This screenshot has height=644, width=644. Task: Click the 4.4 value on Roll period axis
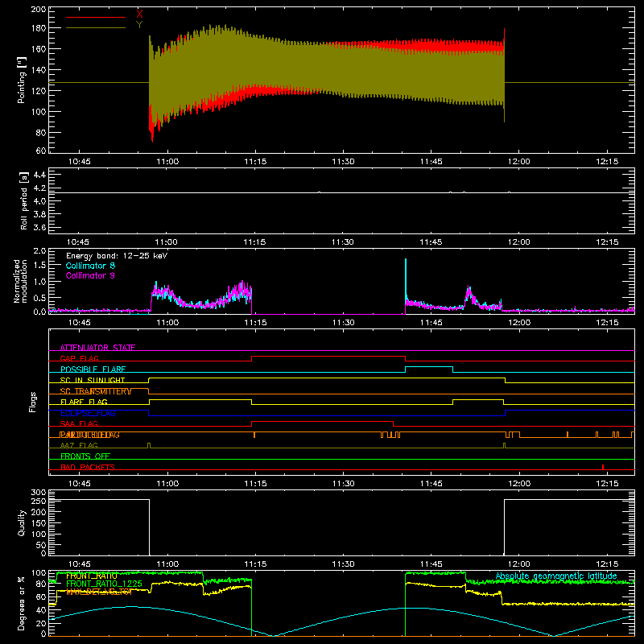coord(39,175)
